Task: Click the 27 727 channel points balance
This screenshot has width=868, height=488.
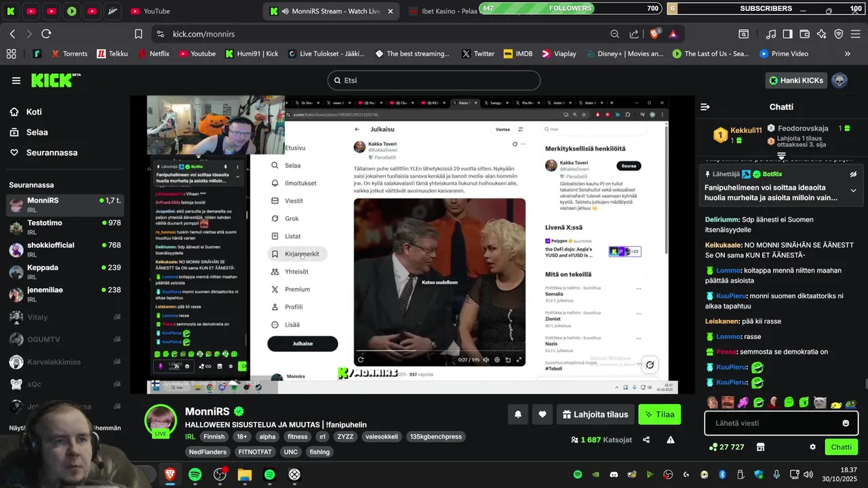Action: click(x=726, y=447)
